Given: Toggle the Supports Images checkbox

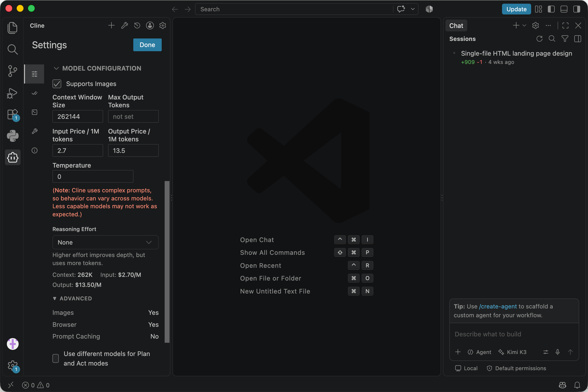Looking at the screenshot, I should 57,84.
